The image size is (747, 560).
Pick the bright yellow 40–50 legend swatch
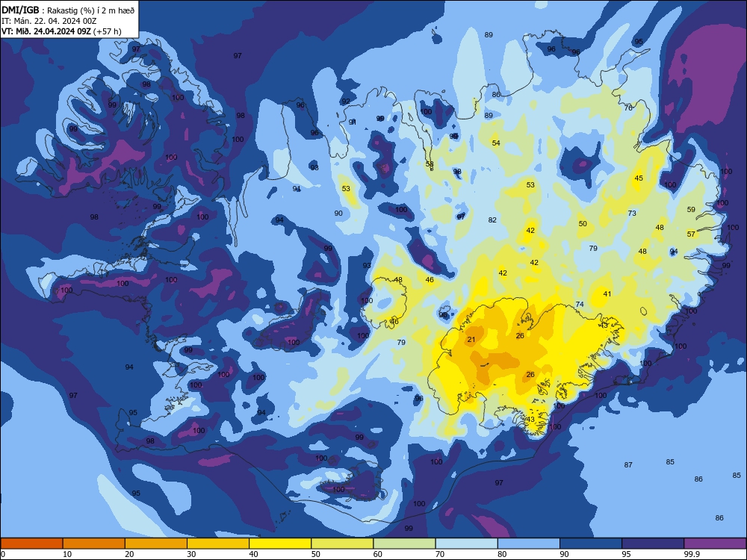(280, 544)
